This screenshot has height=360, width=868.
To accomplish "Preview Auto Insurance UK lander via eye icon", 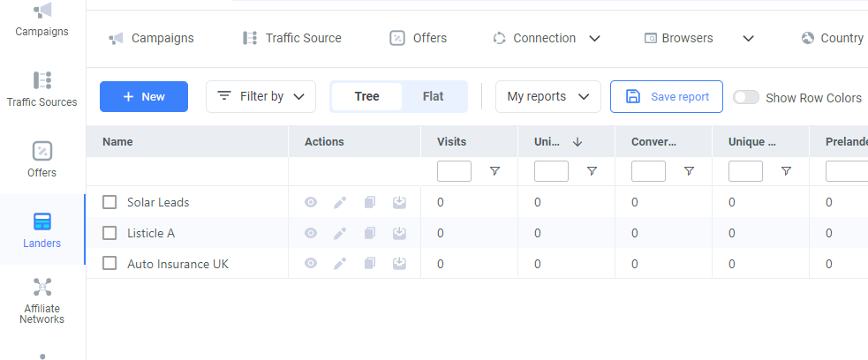I will (x=311, y=263).
